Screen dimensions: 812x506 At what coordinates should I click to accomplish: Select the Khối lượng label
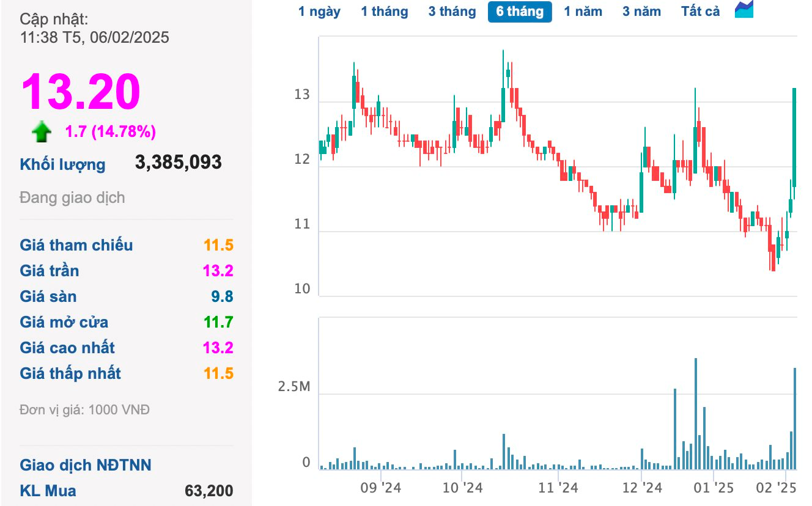pos(62,164)
